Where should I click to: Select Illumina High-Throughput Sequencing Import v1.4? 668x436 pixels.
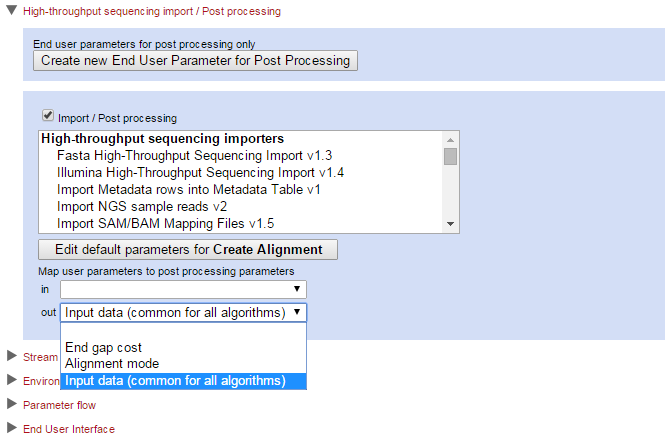[200, 173]
